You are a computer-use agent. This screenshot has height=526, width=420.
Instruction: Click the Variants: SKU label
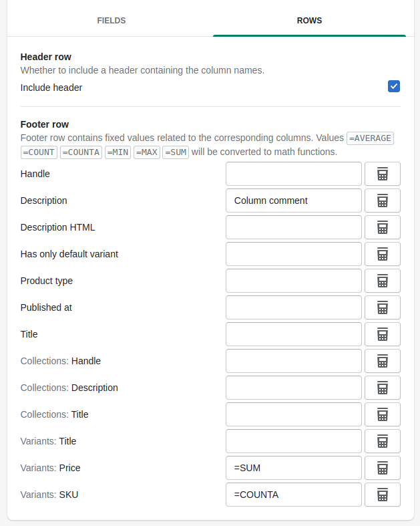click(x=49, y=495)
